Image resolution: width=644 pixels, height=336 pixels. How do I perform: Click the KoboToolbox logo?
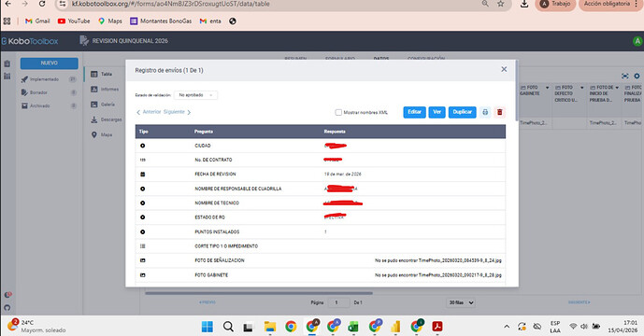click(x=30, y=41)
